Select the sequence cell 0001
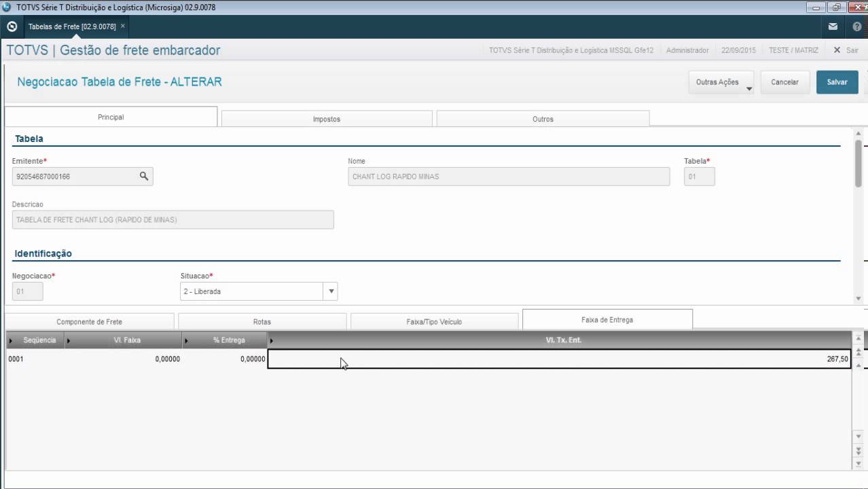This screenshot has height=489, width=868. pyautogui.click(x=35, y=359)
